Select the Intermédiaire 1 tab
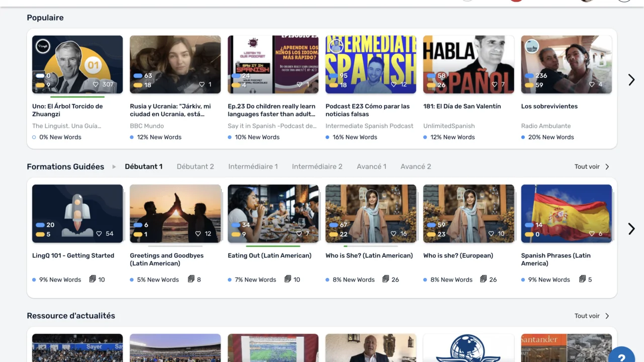644x362 pixels. (x=253, y=167)
